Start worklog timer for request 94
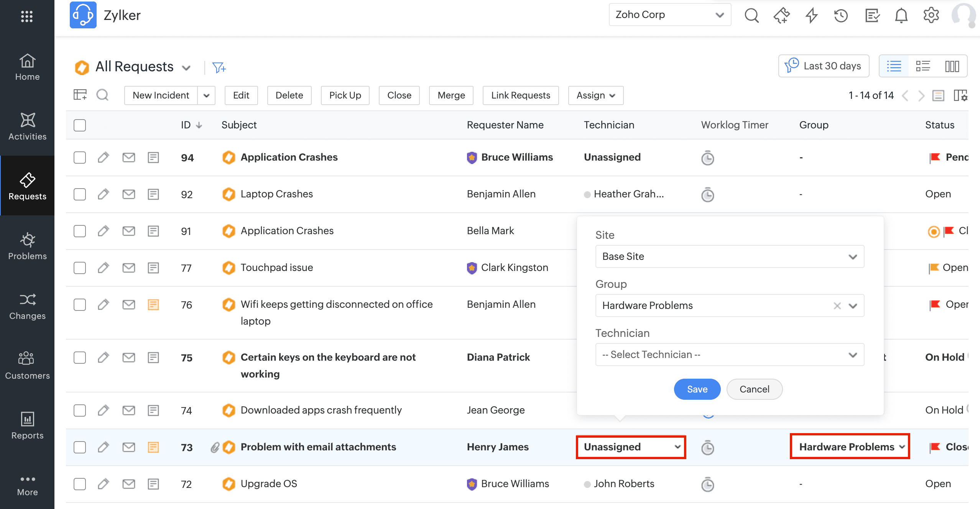Viewport: 980px width, 509px height. (x=707, y=158)
